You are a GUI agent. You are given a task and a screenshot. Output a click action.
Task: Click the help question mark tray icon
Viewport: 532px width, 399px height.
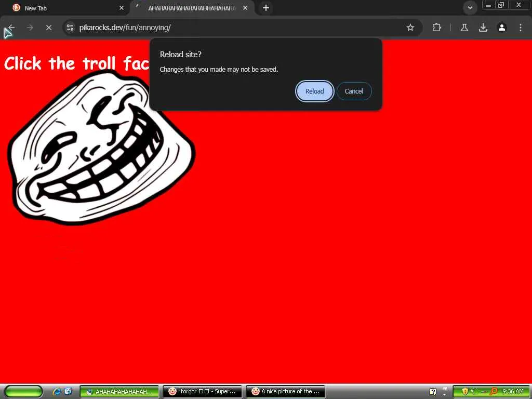pyautogui.click(x=433, y=392)
